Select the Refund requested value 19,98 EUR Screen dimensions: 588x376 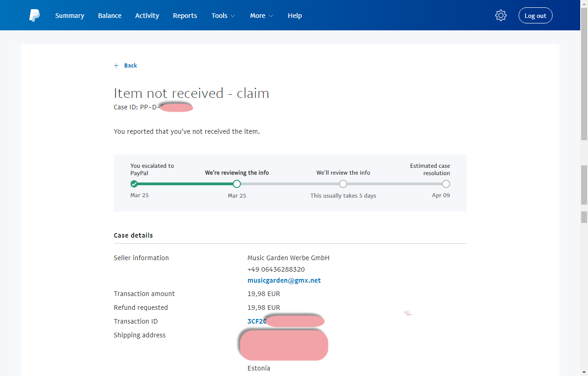click(264, 308)
